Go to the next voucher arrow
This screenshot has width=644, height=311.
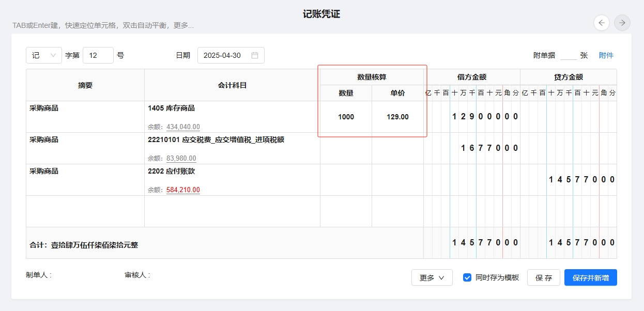[x=622, y=22]
